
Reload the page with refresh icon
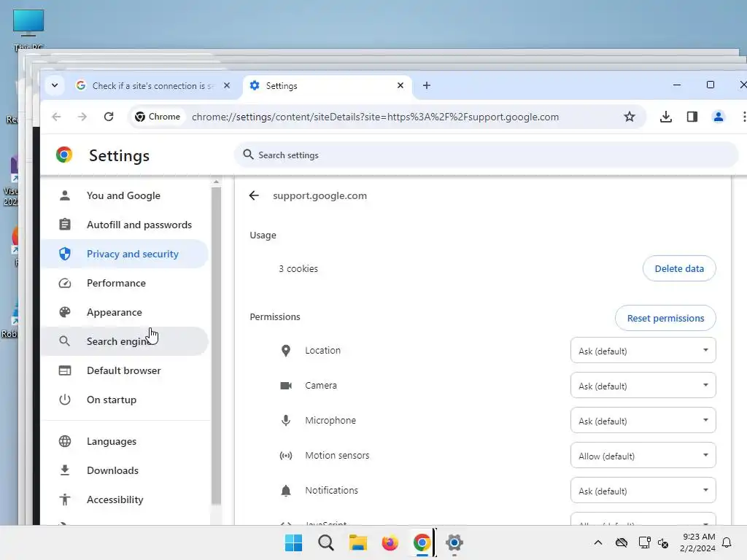coord(109,117)
